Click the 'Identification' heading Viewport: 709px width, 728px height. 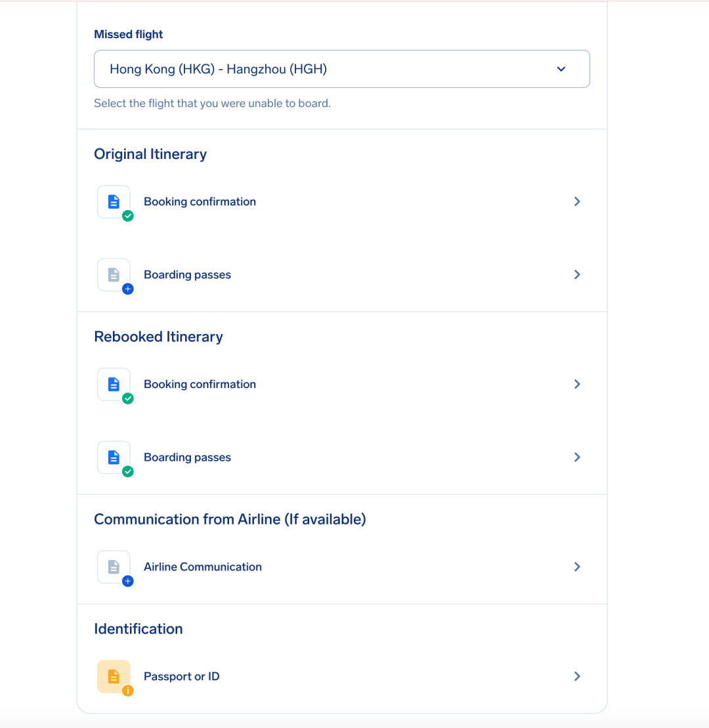[x=139, y=629]
